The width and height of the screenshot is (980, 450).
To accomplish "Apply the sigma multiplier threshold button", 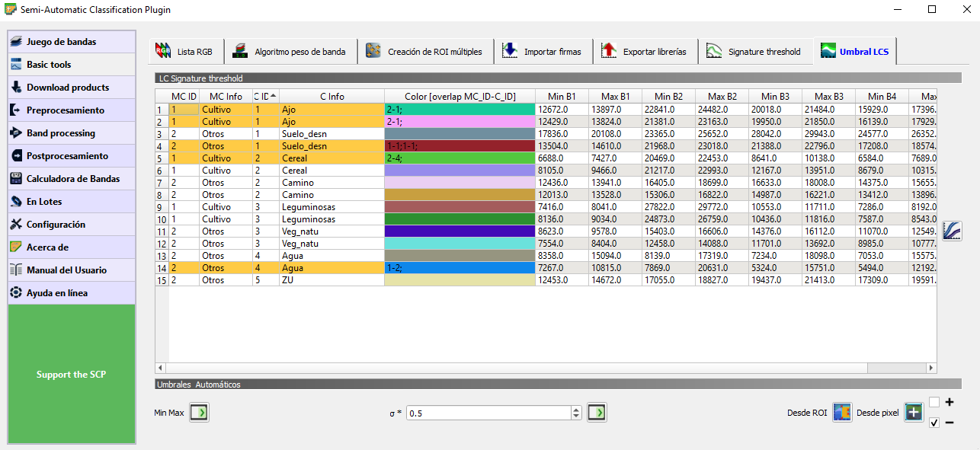I will (597, 413).
